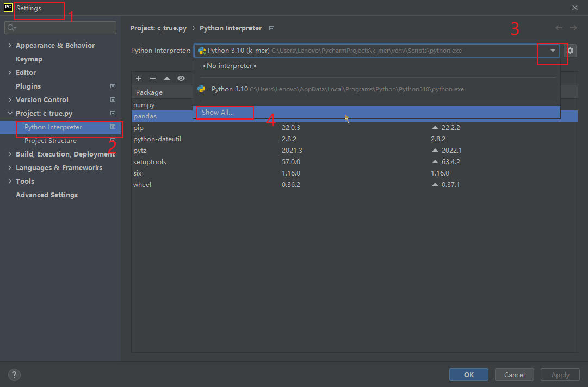This screenshot has width=588, height=387.
Task: Click the upgrade arrow next to pip 22.2.2
Action: (435, 127)
